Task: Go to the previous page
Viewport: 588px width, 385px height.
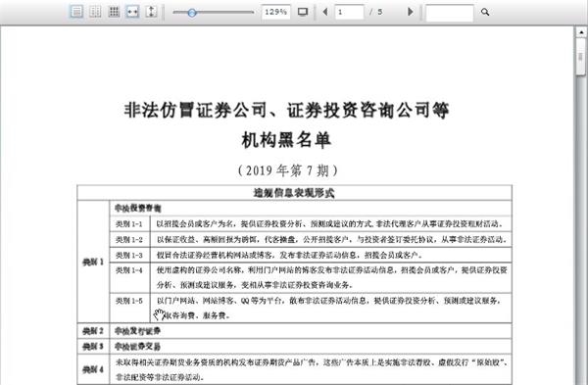Action: click(325, 12)
